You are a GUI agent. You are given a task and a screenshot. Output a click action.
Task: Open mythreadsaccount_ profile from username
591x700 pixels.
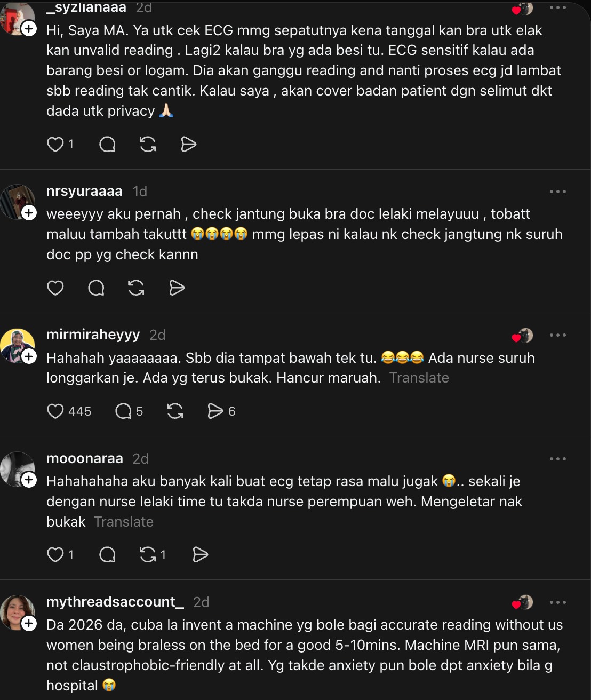pyautogui.click(x=115, y=602)
